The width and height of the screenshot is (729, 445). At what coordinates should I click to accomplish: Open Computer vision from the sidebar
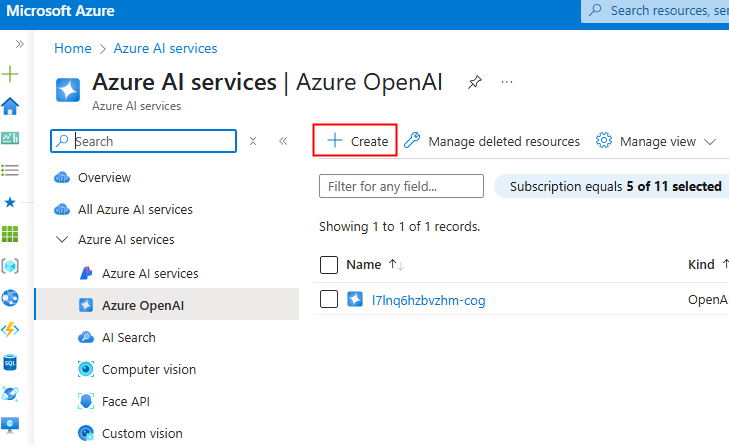(x=148, y=370)
